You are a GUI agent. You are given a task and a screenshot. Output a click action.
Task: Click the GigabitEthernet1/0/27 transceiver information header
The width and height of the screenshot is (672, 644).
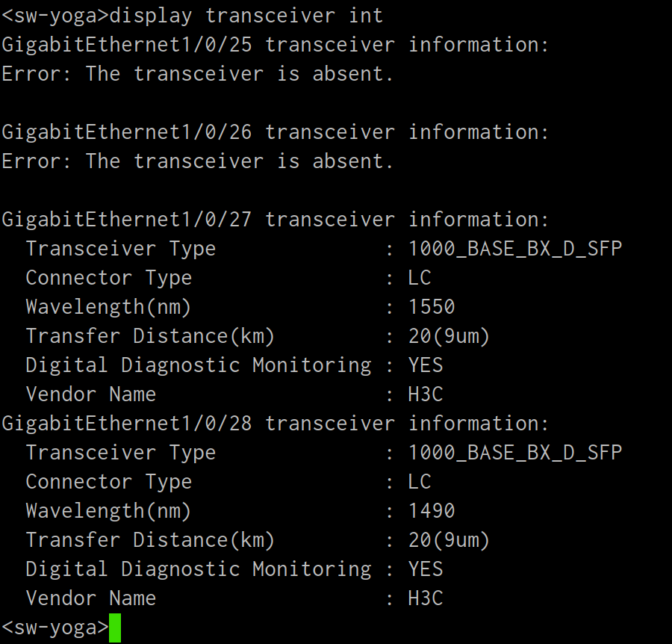275,220
